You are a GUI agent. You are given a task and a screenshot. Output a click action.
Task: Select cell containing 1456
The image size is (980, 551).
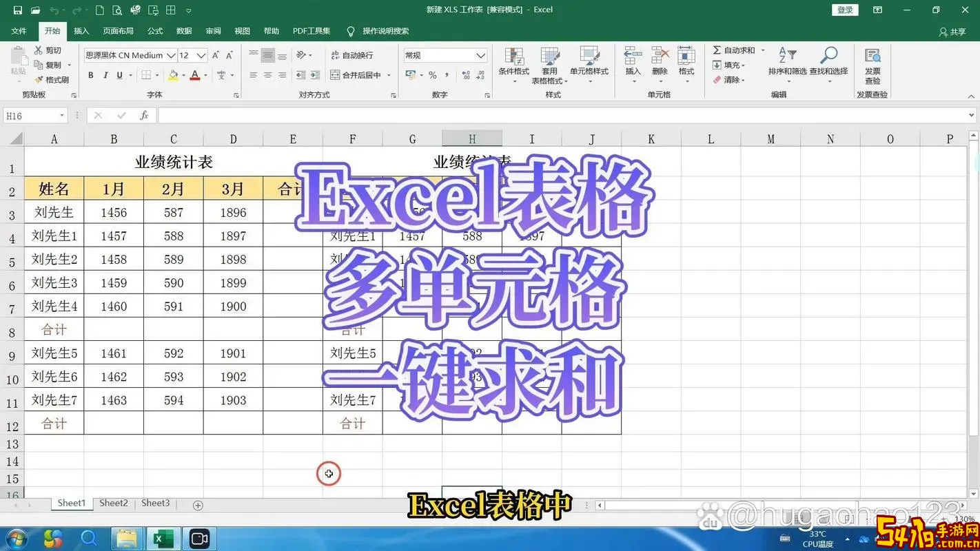(x=114, y=212)
